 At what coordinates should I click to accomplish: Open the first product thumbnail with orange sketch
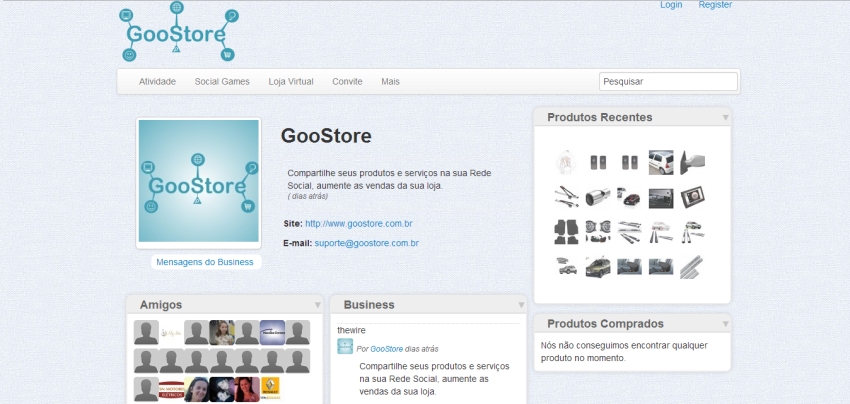point(566,163)
